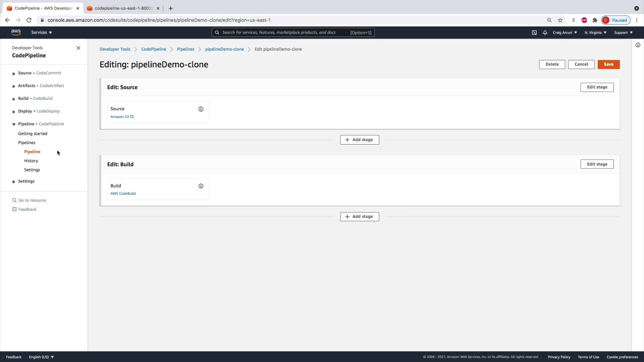Open the page info panel icon
The height and width of the screenshot is (362, 644).
pyautogui.click(x=638, y=45)
